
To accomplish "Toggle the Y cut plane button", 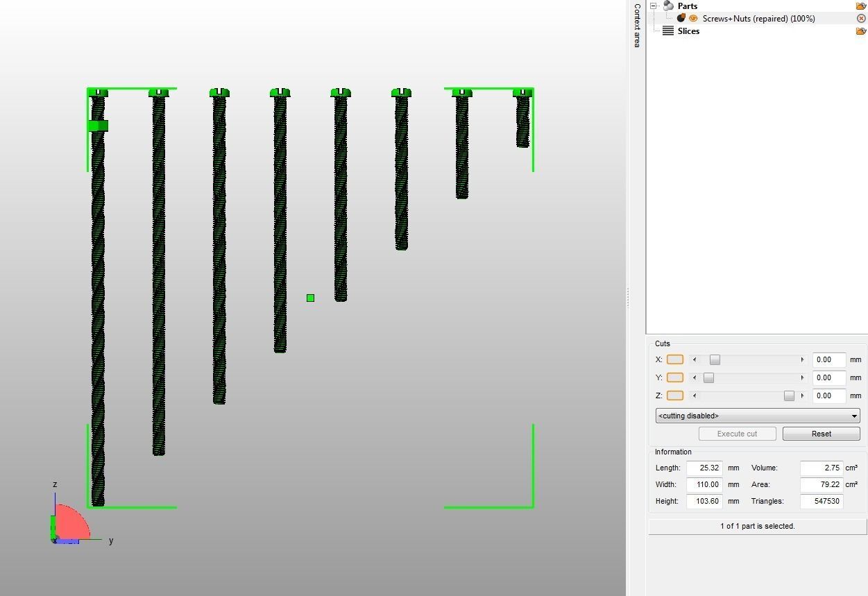I will coord(675,377).
